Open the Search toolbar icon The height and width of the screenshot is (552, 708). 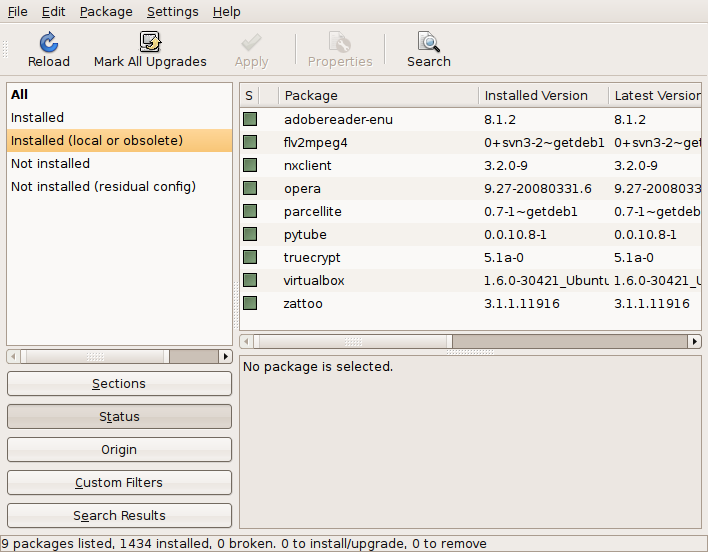[x=429, y=42]
